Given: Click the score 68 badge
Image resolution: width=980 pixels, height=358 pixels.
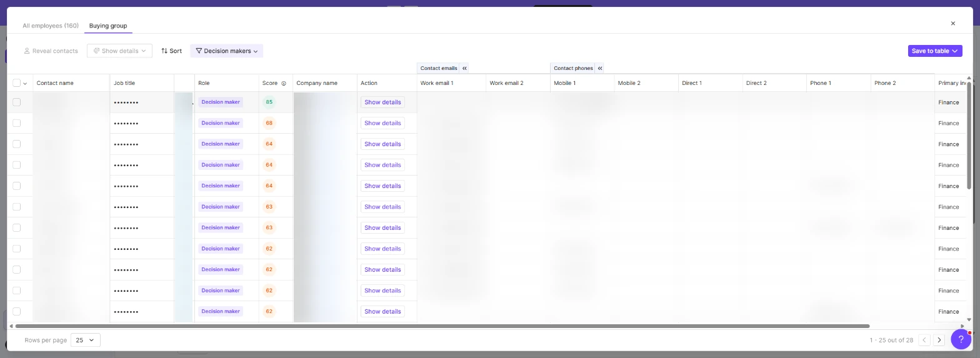Looking at the screenshot, I should (269, 123).
